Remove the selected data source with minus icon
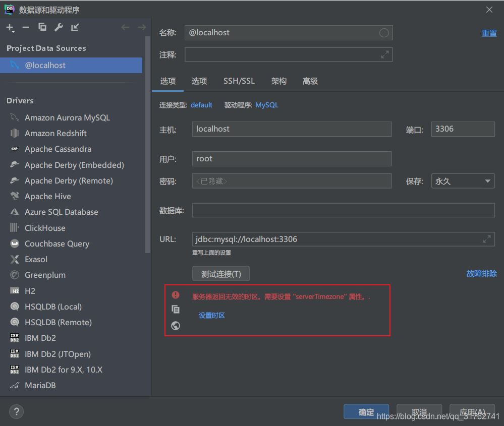Image resolution: width=504 pixels, height=426 pixels. [26, 28]
